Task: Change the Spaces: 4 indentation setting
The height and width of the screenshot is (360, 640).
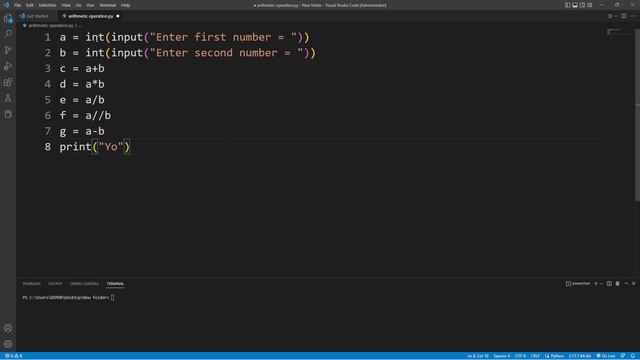Action: coord(501,356)
